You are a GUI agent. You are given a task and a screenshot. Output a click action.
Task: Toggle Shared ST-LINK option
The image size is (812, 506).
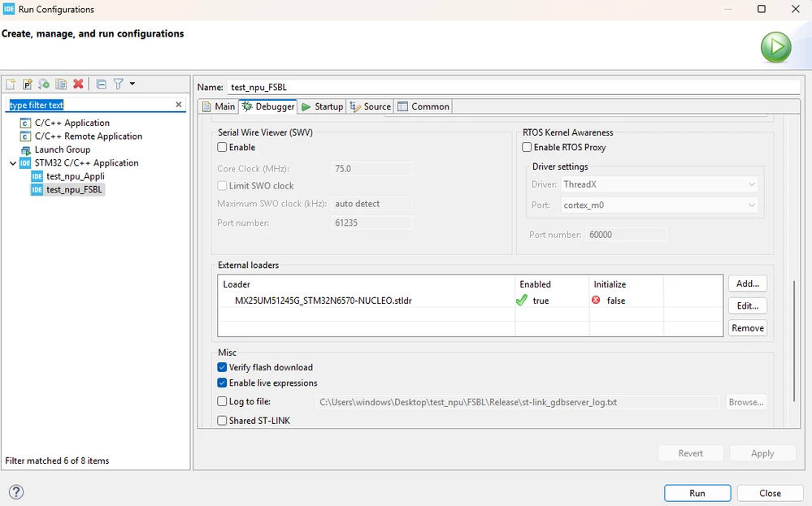point(222,421)
